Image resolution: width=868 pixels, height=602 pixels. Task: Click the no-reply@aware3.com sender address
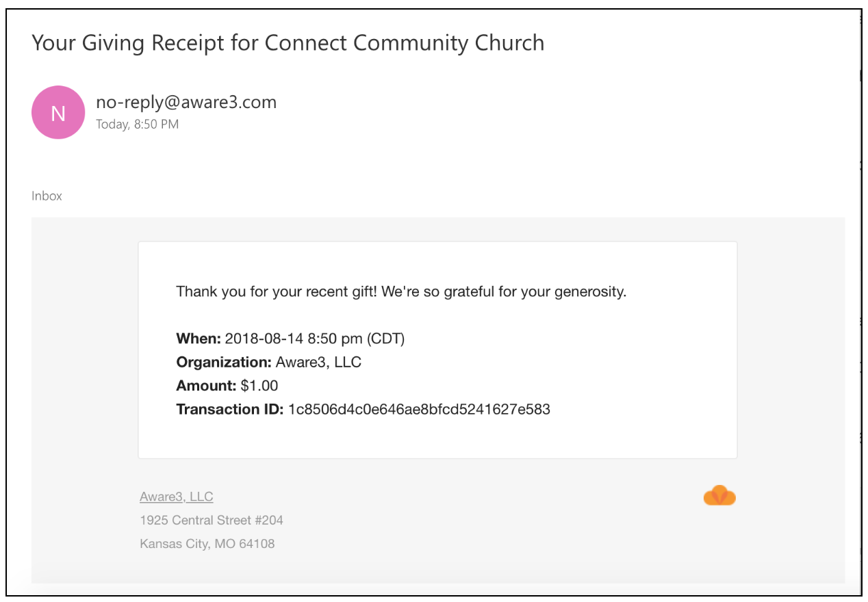pyautogui.click(x=186, y=103)
